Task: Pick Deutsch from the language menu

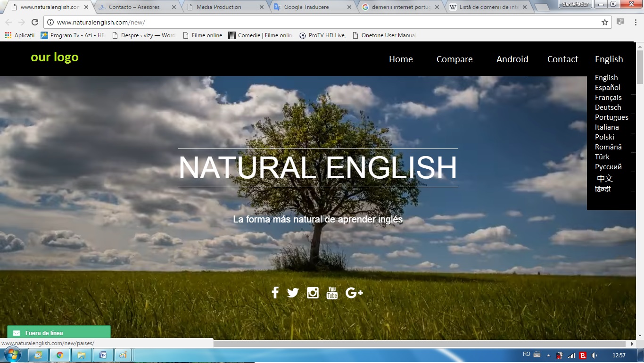Action: click(608, 107)
